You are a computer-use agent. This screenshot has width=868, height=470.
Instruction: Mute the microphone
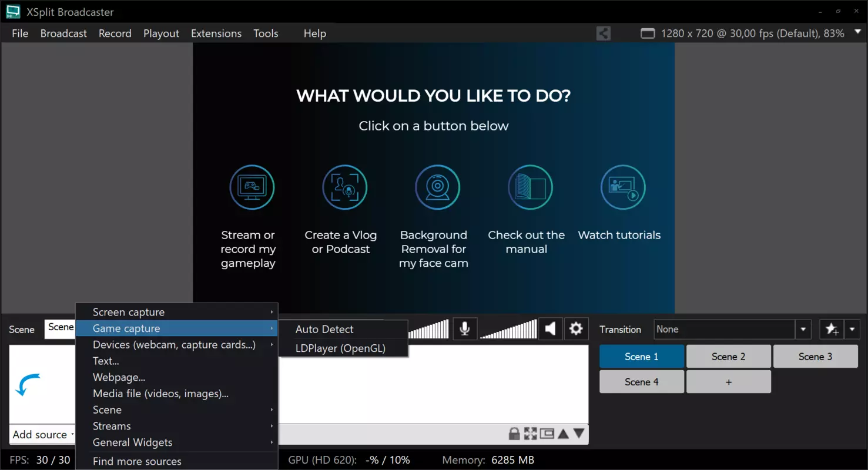(x=464, y=328)
